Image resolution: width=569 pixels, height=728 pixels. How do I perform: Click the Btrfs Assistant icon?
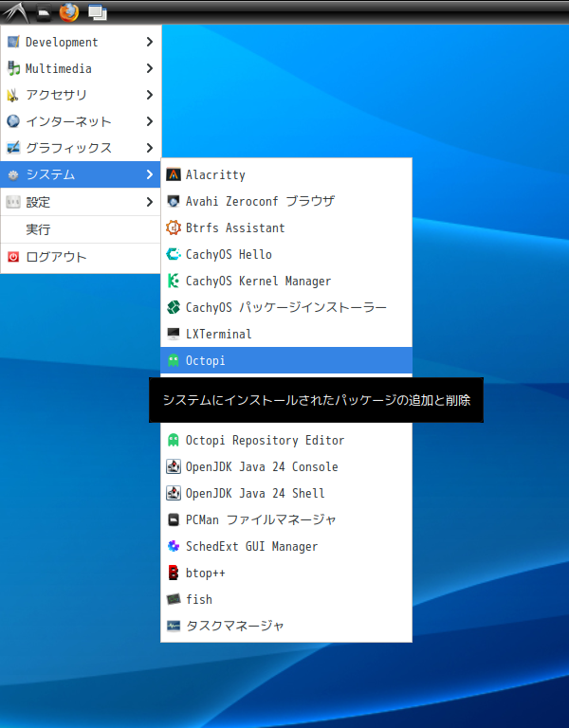174,227
